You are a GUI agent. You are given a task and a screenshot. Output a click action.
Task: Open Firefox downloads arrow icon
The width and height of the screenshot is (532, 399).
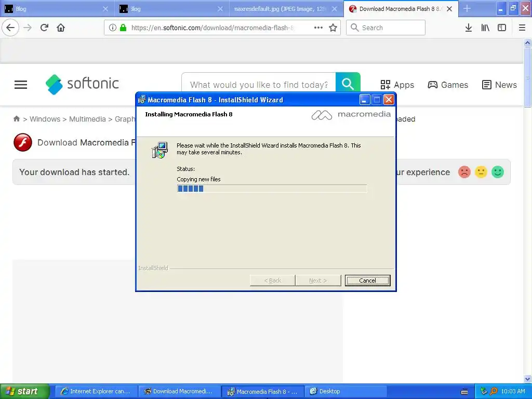pos(469,28)
